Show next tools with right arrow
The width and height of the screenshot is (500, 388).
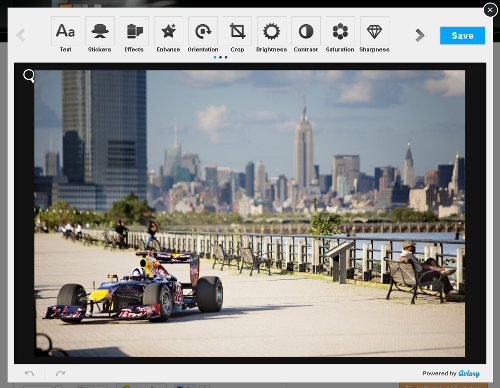point(420,35)
